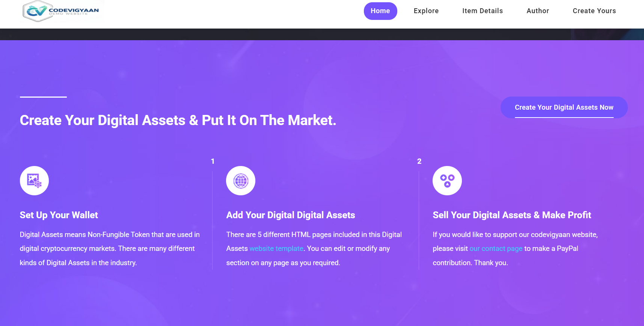
Task: Open the Author page
Action: pos(537,11)
